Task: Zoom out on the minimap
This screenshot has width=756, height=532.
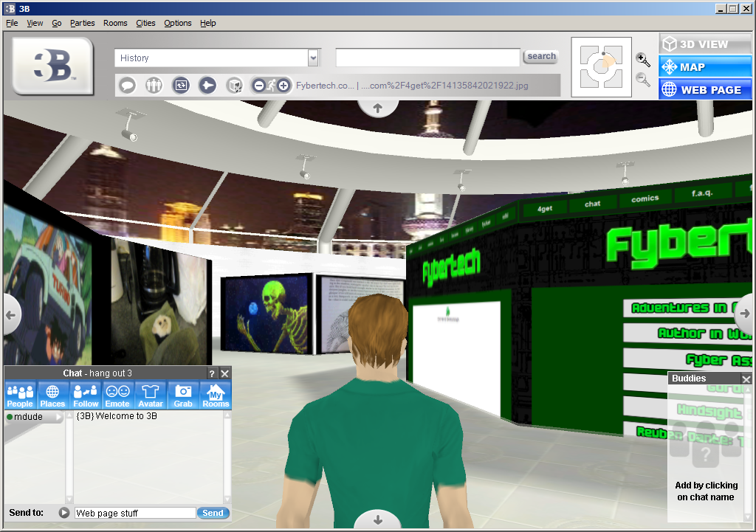Action: (643, 80)
